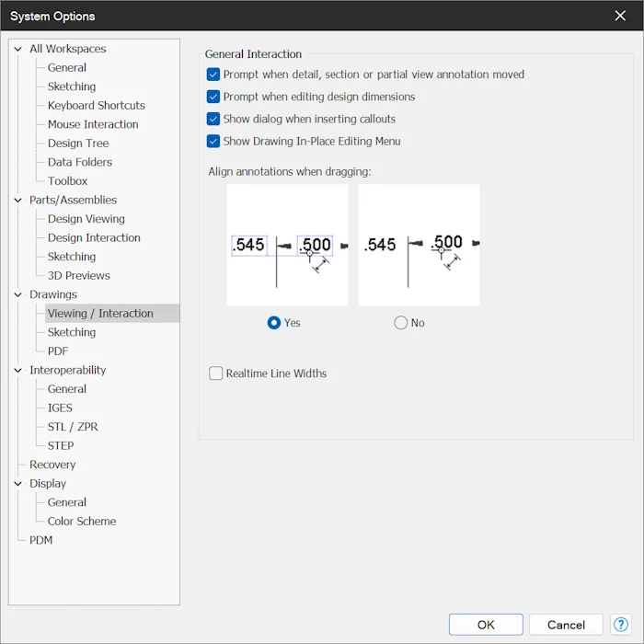Select Viewing / Interaction under Drawings
Image resolution: width=644 pixels, height=644 pixels.
coord(100,313)
